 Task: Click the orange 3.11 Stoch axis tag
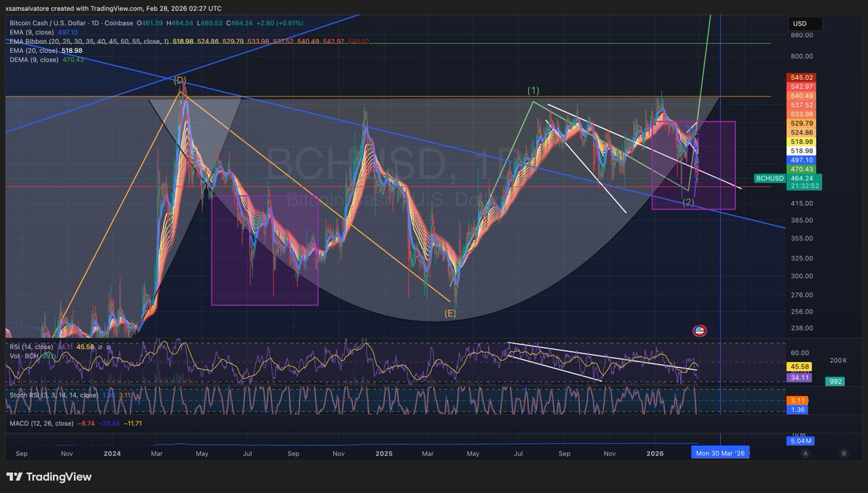point(797,400)
